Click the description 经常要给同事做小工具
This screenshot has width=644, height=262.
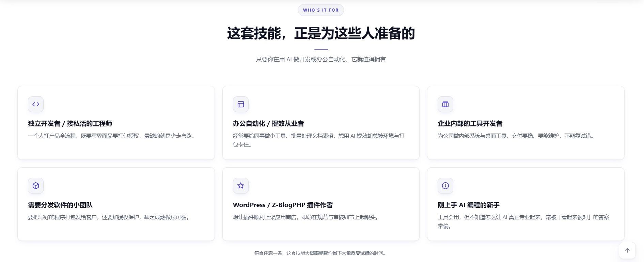tap(319, 140)
